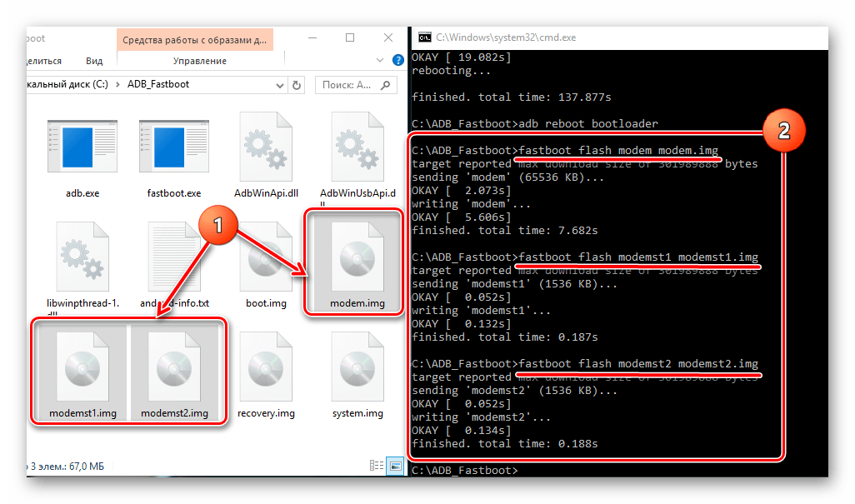The height and width of the screenshot is (504, 855).
Task: Open the Управление ribbon tab
Action: click(199, 61)
